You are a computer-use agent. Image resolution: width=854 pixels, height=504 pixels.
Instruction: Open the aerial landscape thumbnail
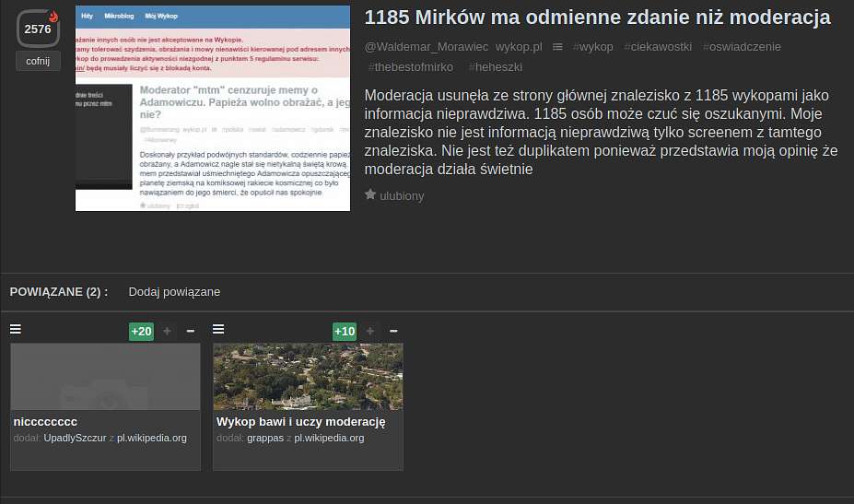click(309, 377)
